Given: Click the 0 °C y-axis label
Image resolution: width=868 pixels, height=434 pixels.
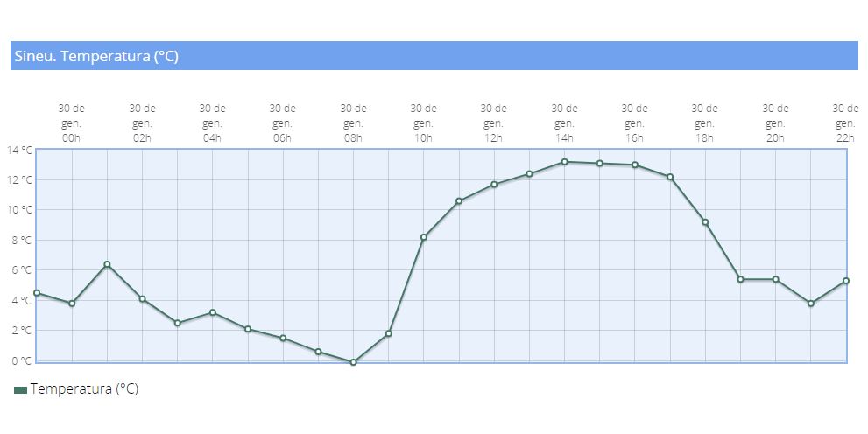Looking at the screenshot, I should tap(22, 360).
